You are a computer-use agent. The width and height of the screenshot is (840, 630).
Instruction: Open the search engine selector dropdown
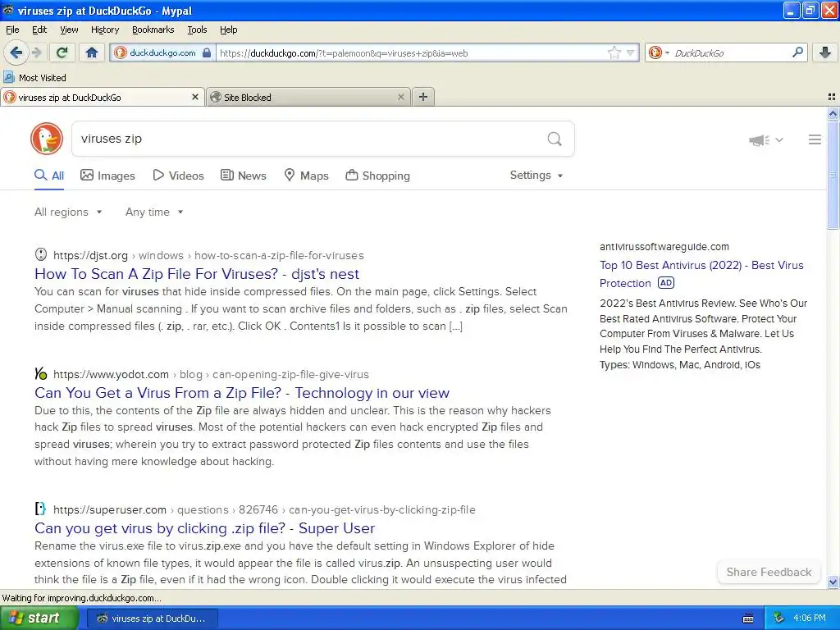tap(659, 52)
